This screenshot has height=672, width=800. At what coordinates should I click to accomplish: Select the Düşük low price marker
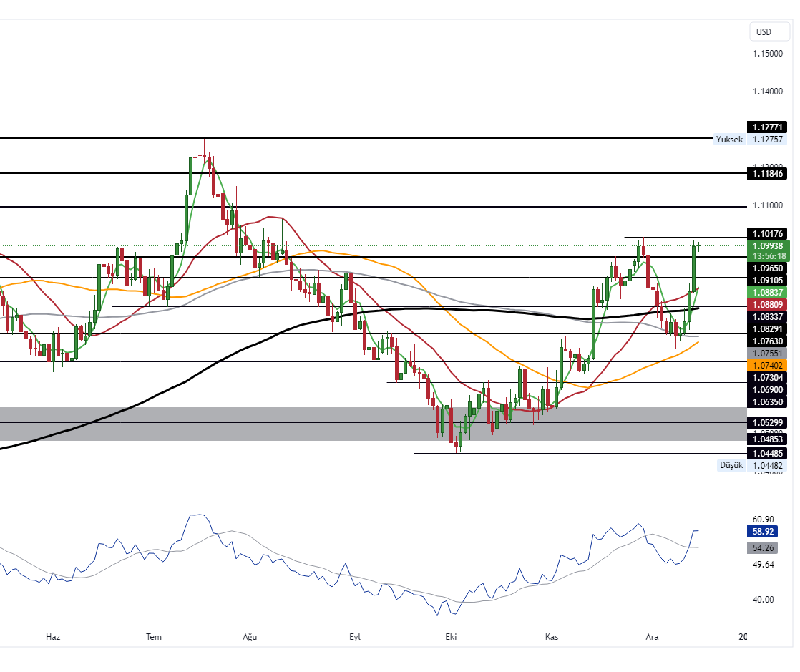731,465
